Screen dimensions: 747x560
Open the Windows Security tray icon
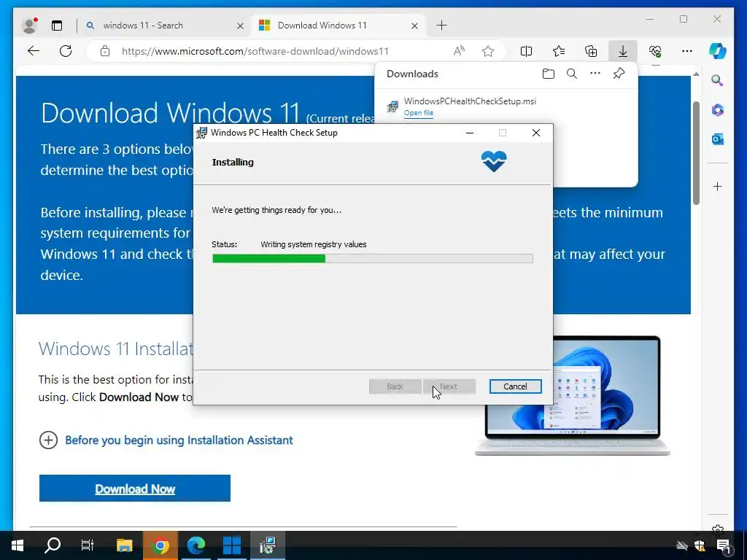[x=700, y=545]
